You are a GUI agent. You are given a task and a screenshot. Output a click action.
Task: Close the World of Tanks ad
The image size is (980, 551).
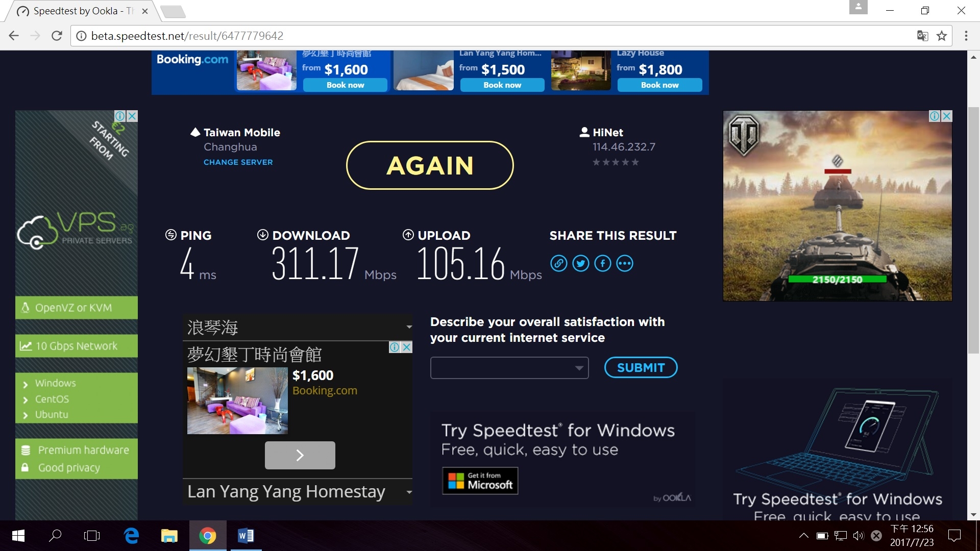pyautogui.click(x=947, y=116)
